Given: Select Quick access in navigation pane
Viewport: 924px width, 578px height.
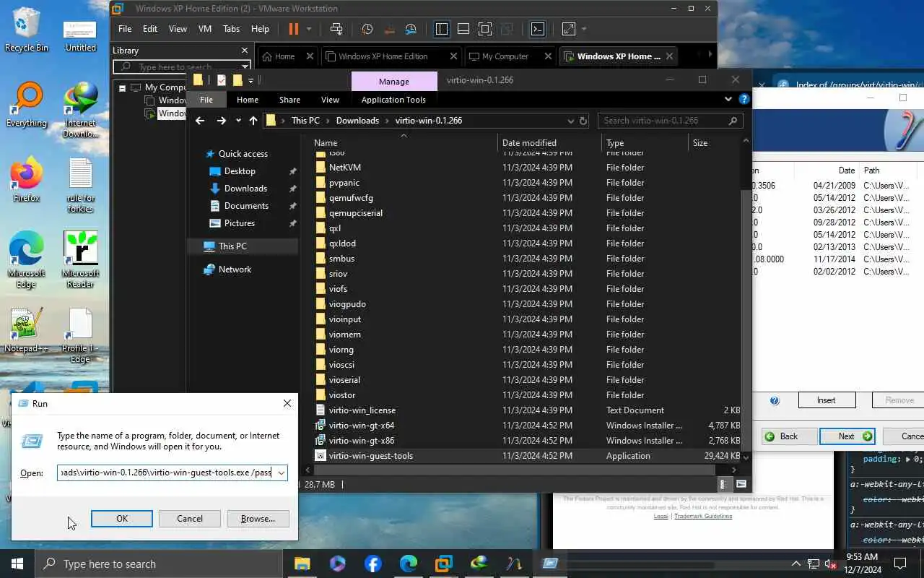Looking at the screenshot, I should pyautogui.click(x=243, y=154).
